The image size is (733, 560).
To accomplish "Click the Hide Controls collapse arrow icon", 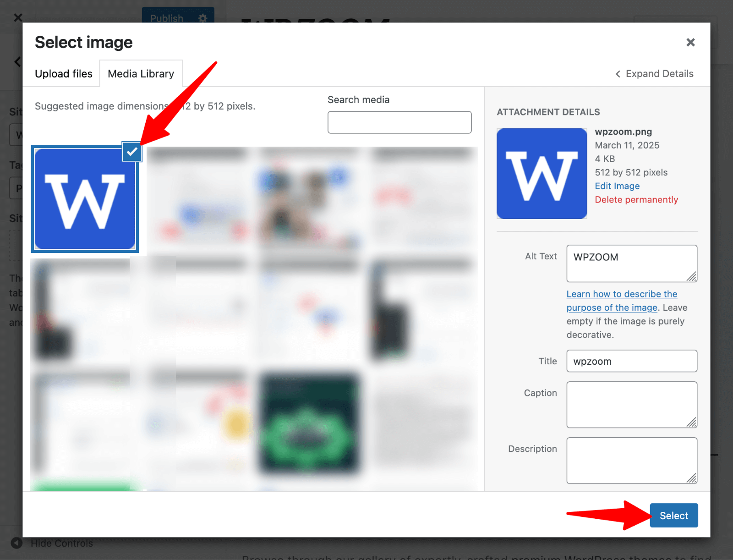I will click(16, 544).
